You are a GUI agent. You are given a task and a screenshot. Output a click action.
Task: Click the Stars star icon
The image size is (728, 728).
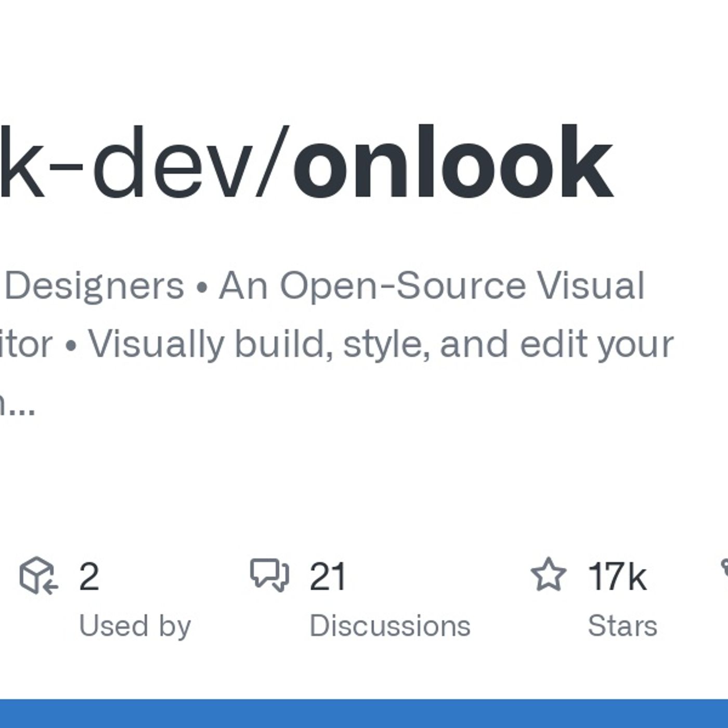(549, 574)
